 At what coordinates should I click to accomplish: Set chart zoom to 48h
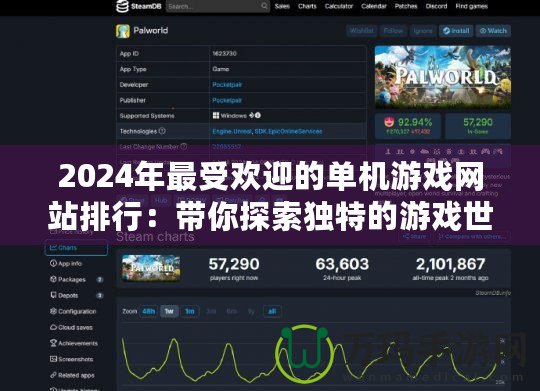coord(149,311)
